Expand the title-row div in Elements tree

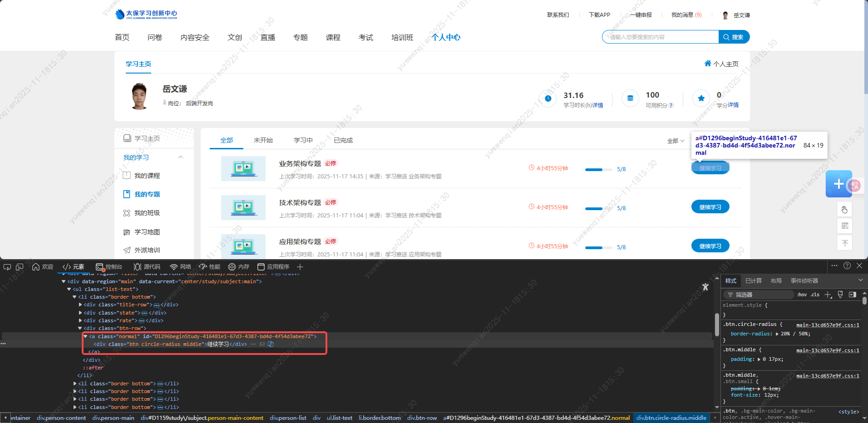(x=80, y=305)
